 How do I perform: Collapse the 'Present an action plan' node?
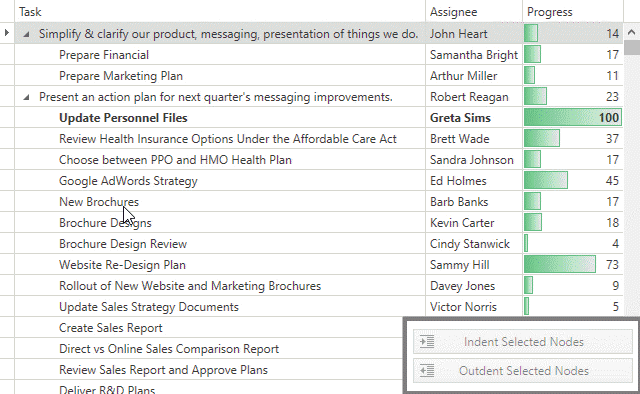26,98
